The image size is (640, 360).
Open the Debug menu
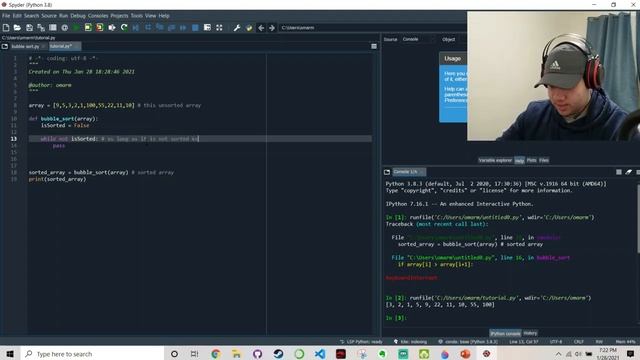point(78,16)
